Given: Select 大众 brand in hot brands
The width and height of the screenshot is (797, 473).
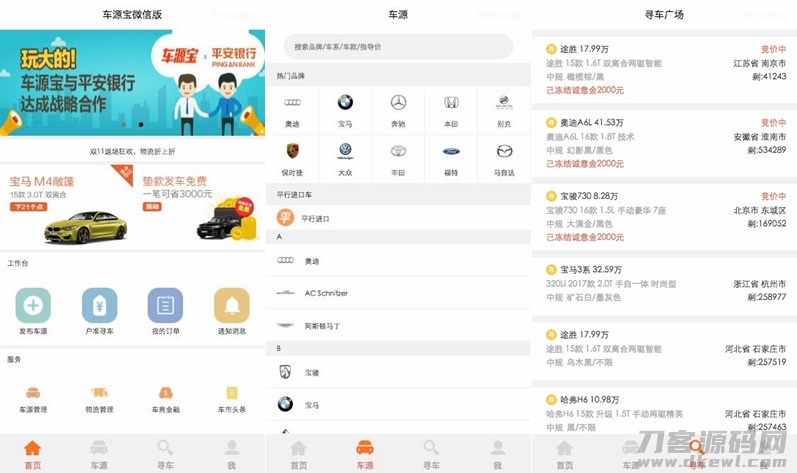Looking at the screenshot, I should pyautogui.click(x=345, y=151).
